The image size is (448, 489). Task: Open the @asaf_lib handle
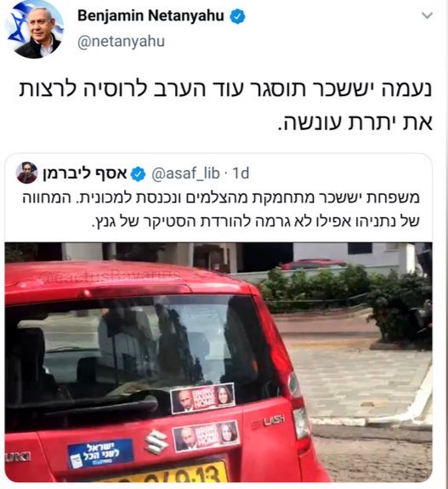point(185,173)
